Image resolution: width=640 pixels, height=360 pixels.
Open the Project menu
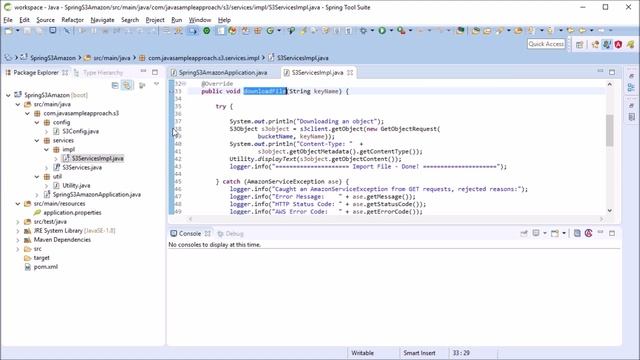point(155,20)
